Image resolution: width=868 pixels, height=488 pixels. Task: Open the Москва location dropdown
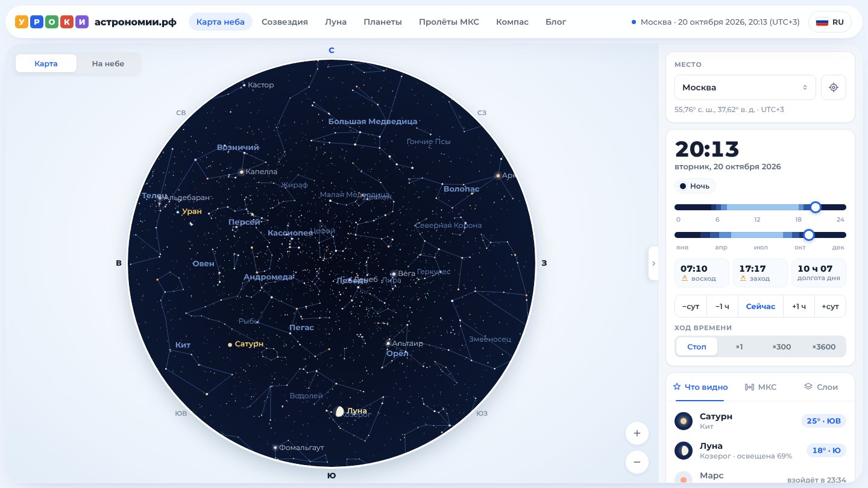pyautogui.click(x=745, y=87)
